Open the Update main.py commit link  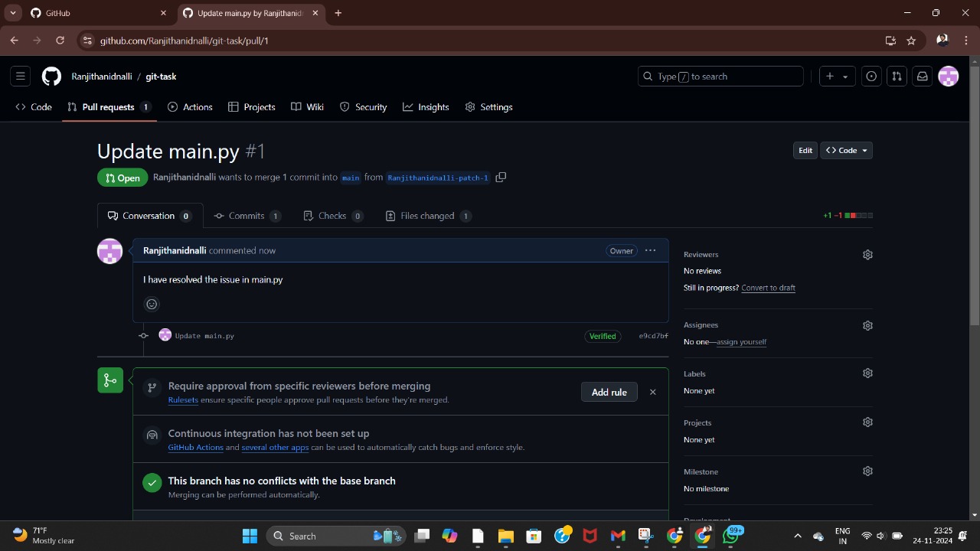(x=204, y=336)
